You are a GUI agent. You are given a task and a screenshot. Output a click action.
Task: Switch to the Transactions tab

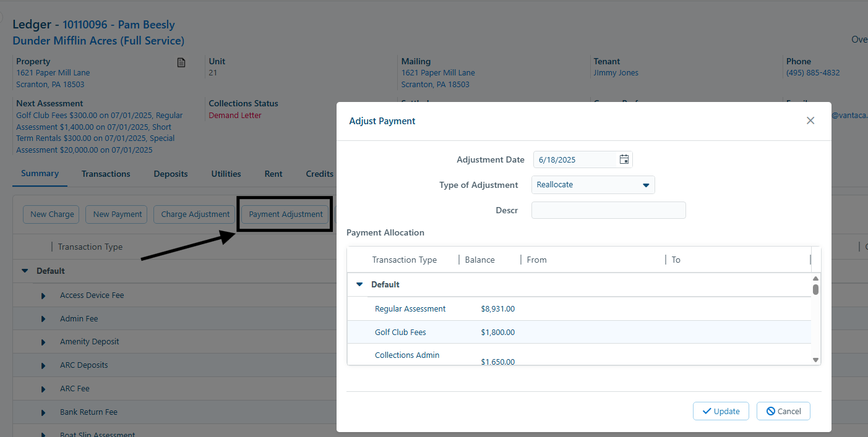[x=105, y=174]
